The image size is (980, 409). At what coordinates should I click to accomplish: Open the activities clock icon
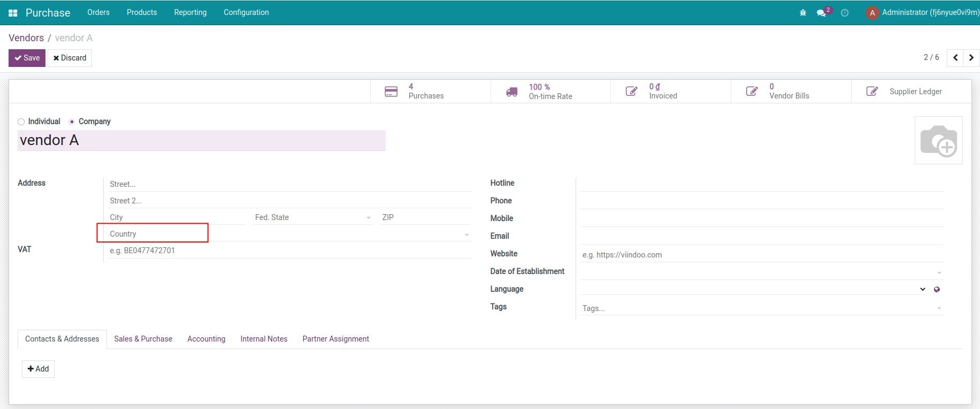click(x=845, y=13)
